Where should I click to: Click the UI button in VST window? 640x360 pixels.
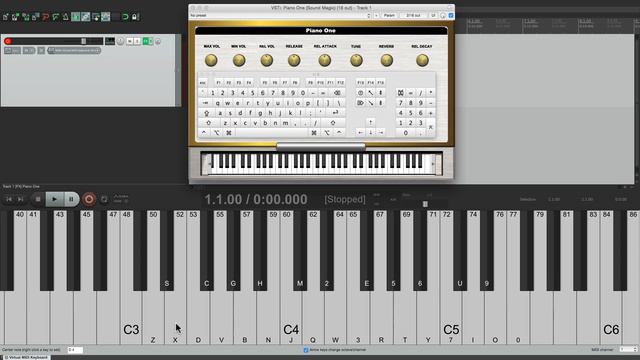point(433,16)
